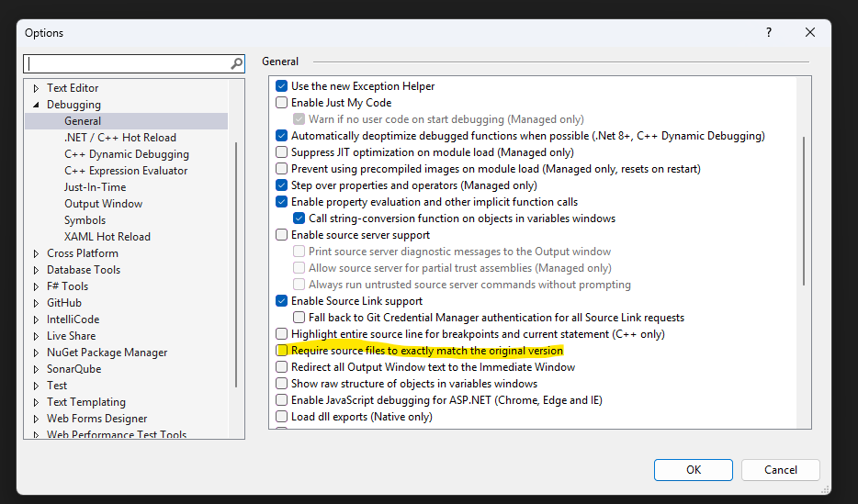The height and width of the screenshot is (504, 858).
Task: Expand the IntelliCode category
Action: pyautogui.click(x=37, y=319)
